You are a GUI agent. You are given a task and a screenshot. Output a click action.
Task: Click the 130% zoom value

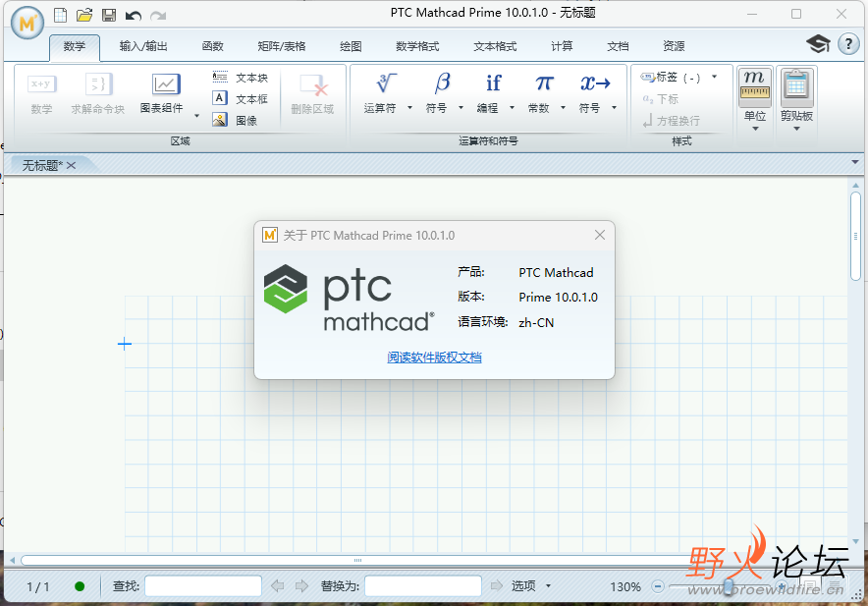(625, 586)
